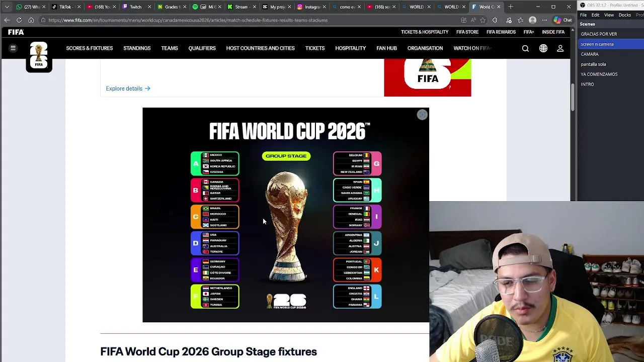Viewport: 644px width, 362px height.
Task: Open Host Countries and Cities
Action: [x=260, y=48]
